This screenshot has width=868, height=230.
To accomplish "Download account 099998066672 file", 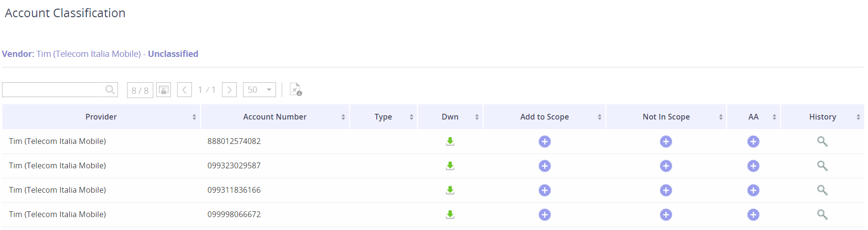I will point(450,215).
